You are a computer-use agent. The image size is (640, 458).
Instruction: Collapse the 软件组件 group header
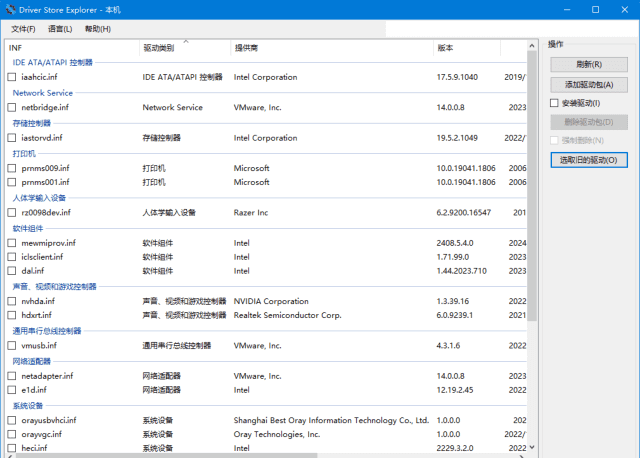tap(28, 229)
